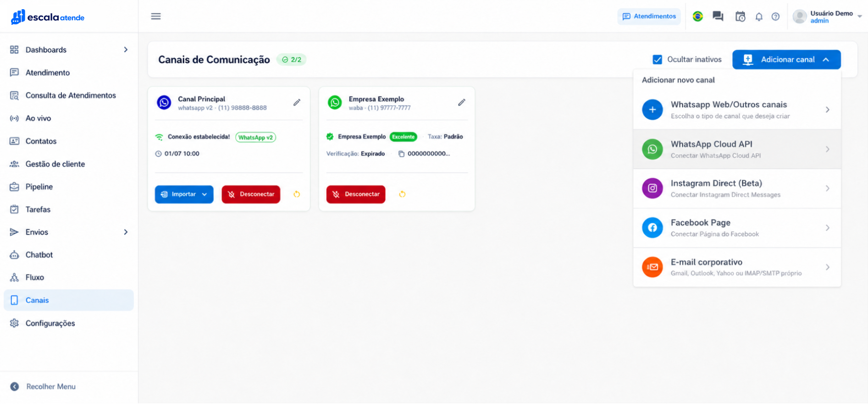868x407 pixels.
Task: Disconnect the Canal Principal channel
Action: coord(251,194)
